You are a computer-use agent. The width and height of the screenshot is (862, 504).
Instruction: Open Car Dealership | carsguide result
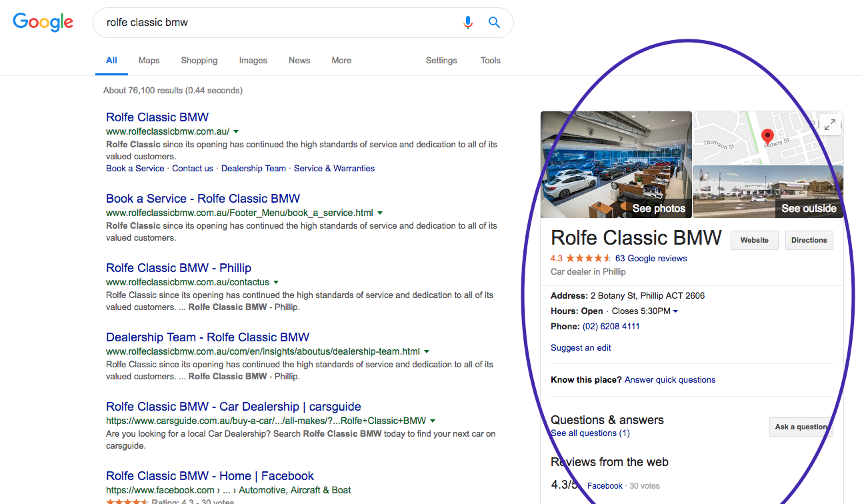[233, 406]
